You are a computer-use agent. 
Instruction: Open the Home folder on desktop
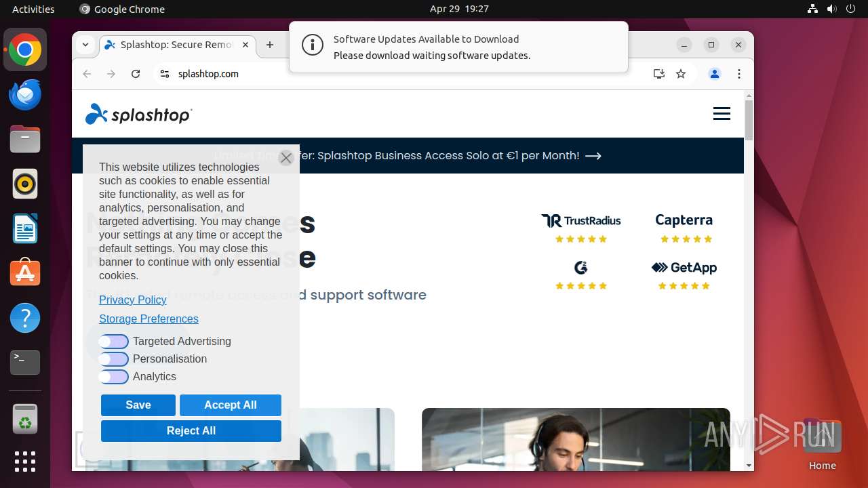point(822,445)
